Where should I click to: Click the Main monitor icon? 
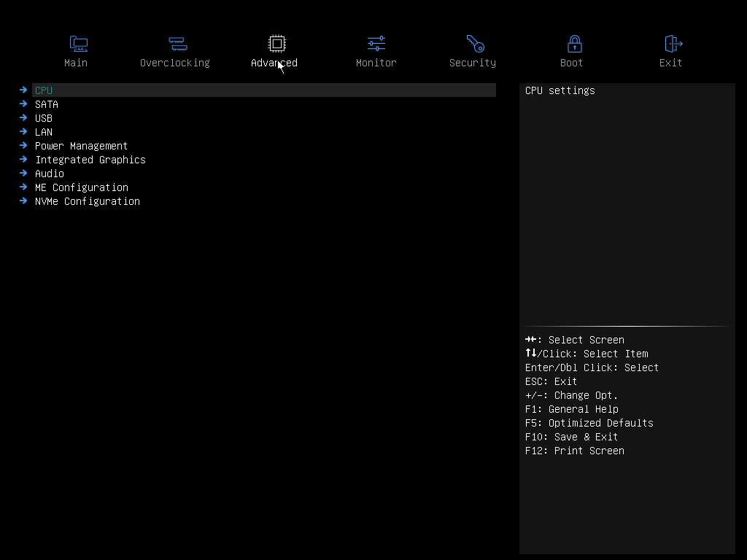click(x=79, y=44)
